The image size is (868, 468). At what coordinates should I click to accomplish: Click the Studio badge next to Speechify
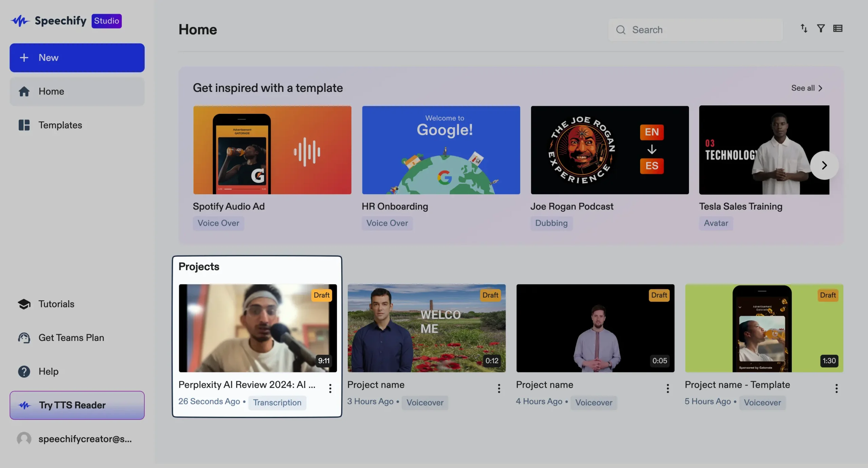(x=106, y=21)
